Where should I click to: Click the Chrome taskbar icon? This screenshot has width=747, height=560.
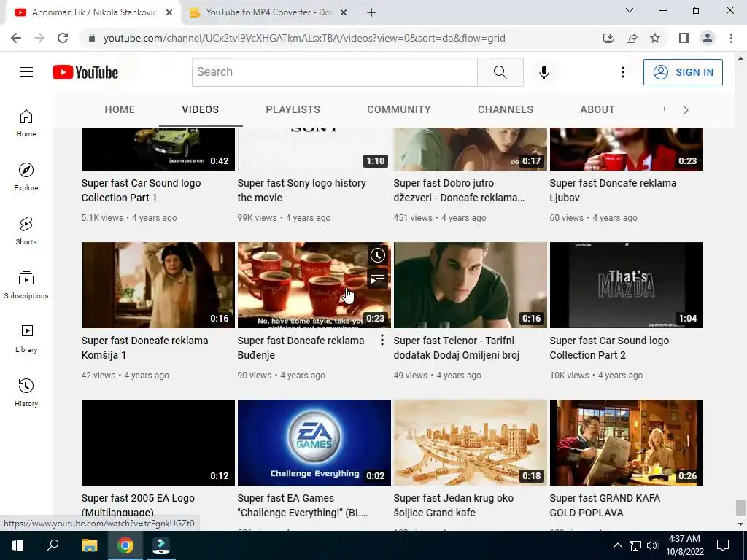[x=125, y=545]
